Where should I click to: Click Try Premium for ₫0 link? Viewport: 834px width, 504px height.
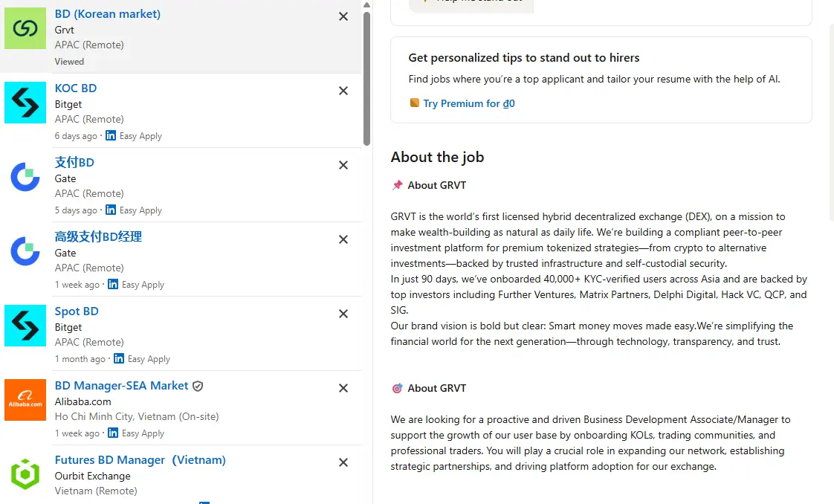[x=468, y=104]
